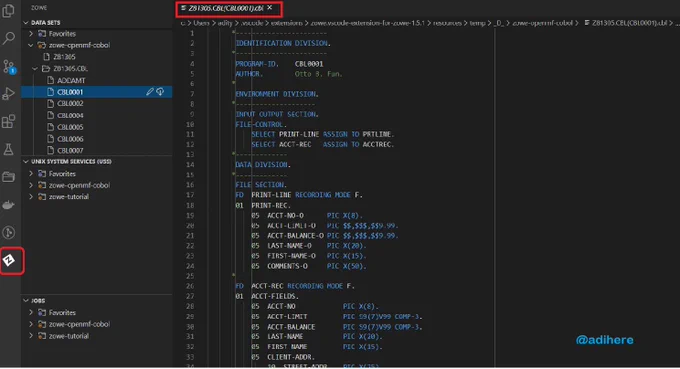Click the 'COMMENTS-O' field definition

point(287,266)
